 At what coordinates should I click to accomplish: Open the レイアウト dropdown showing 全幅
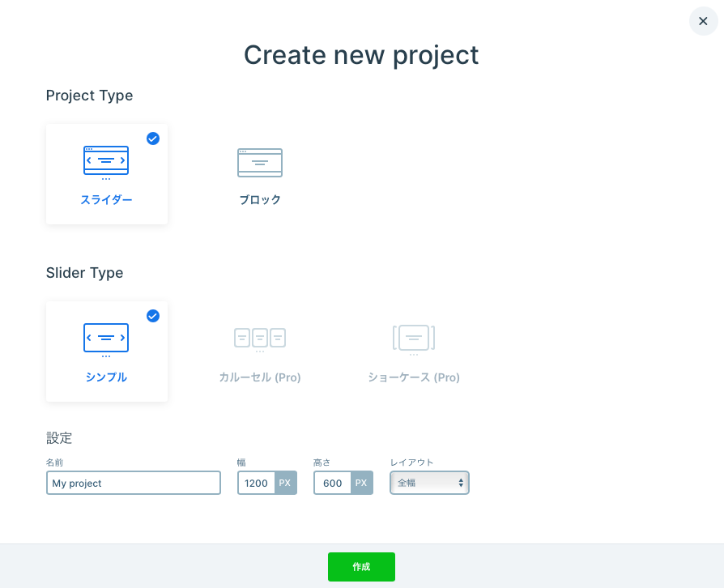424,483
